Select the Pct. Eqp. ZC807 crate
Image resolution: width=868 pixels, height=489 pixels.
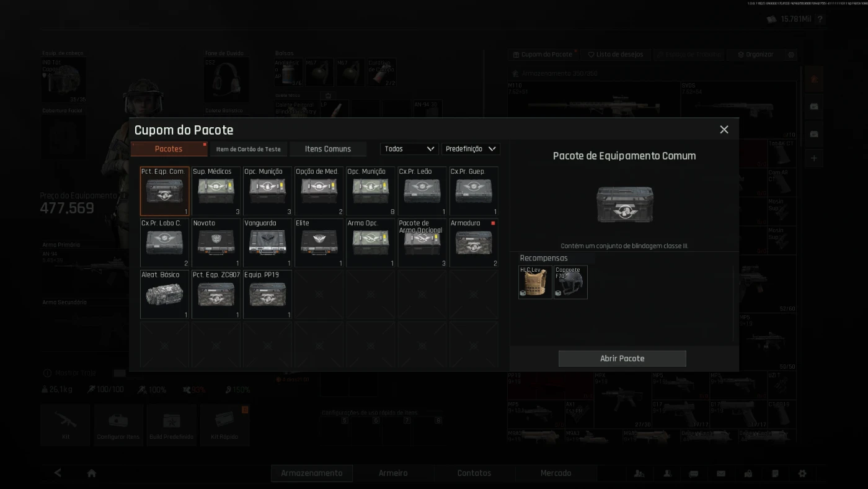[x=216, y=294]
